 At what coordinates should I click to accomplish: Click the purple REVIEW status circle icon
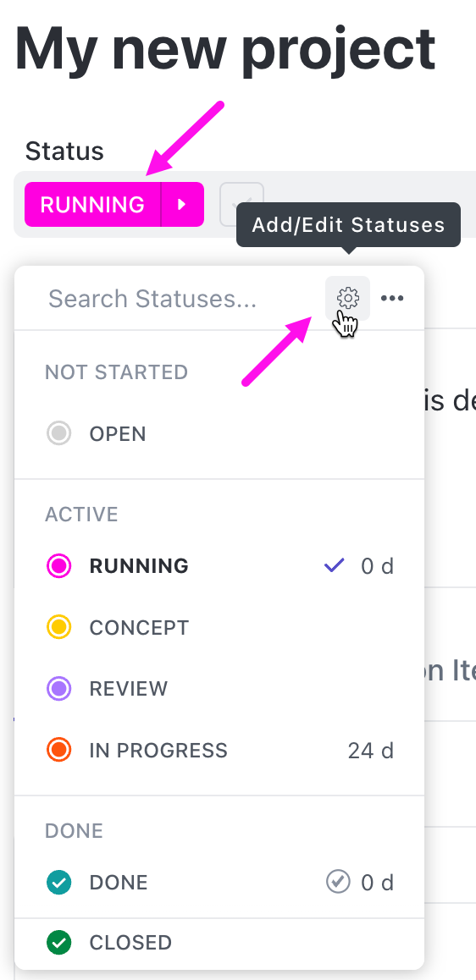point(58,689)
